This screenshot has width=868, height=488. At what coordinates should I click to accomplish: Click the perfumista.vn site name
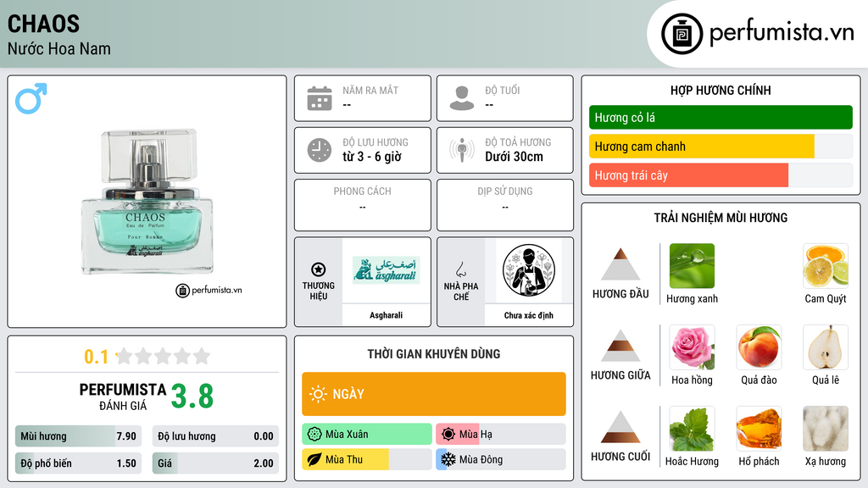click(x=782, y=33)
